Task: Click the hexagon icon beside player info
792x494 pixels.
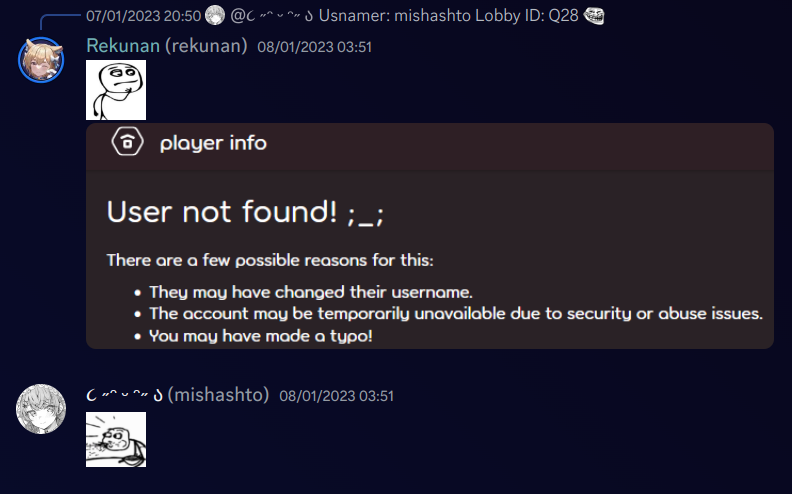Action: pos(127,143)
